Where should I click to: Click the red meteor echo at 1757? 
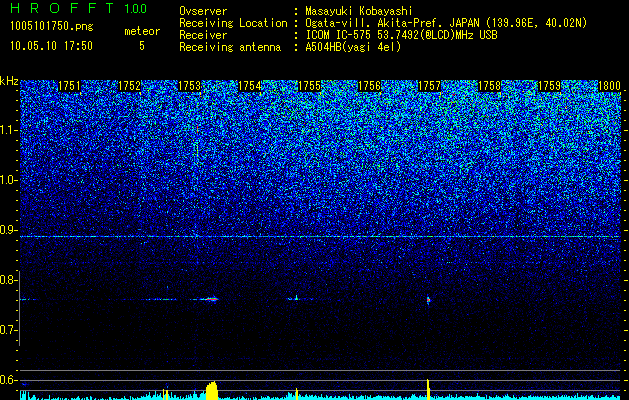pyautogui.click(x=428, y=300)
